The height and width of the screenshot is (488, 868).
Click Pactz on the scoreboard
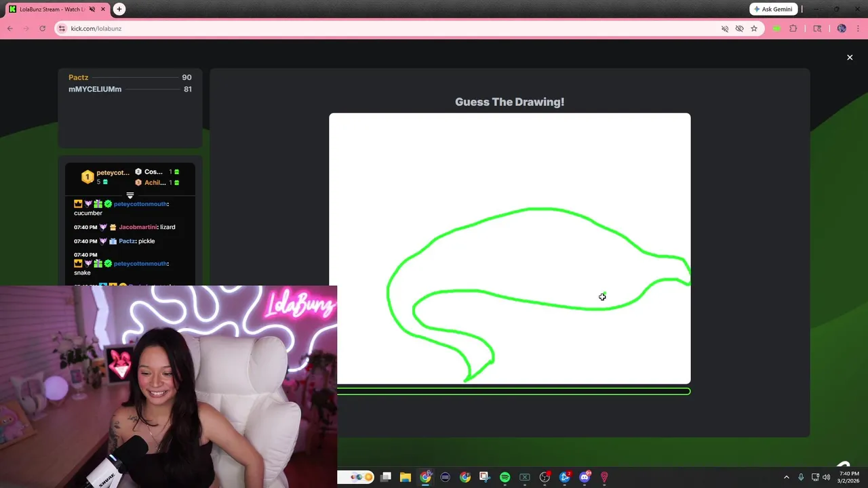pos(78,77)
